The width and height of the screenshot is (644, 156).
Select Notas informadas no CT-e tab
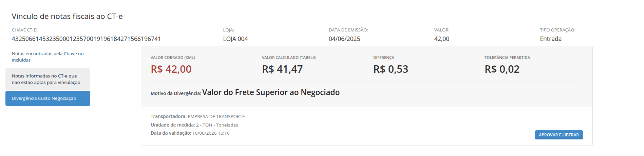click(48, 79)
